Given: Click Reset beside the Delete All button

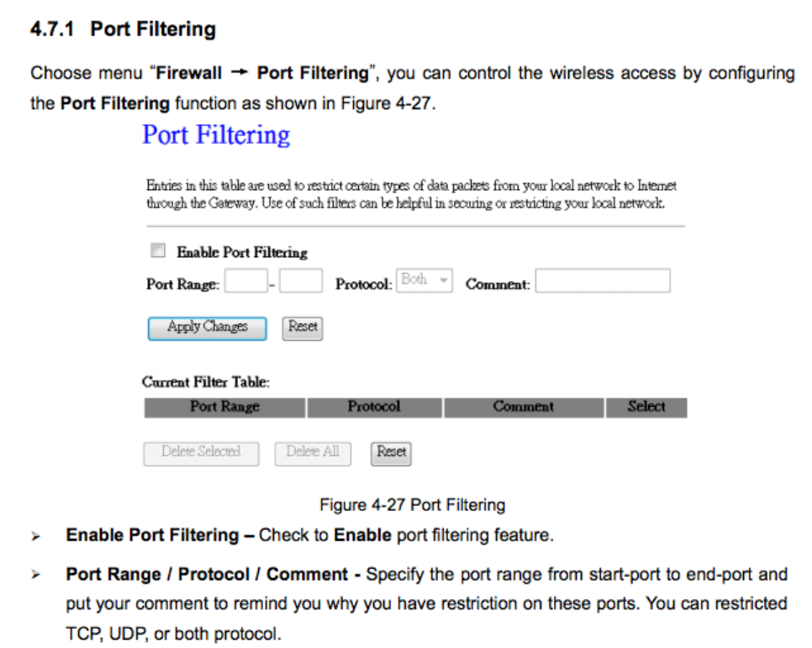Looking at the screenshot, I should pos(392,452).
